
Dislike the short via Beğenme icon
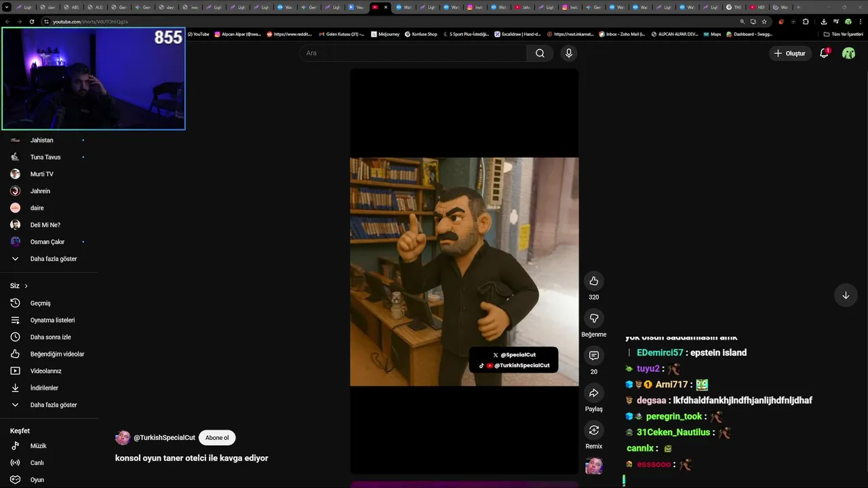(594, 318)
